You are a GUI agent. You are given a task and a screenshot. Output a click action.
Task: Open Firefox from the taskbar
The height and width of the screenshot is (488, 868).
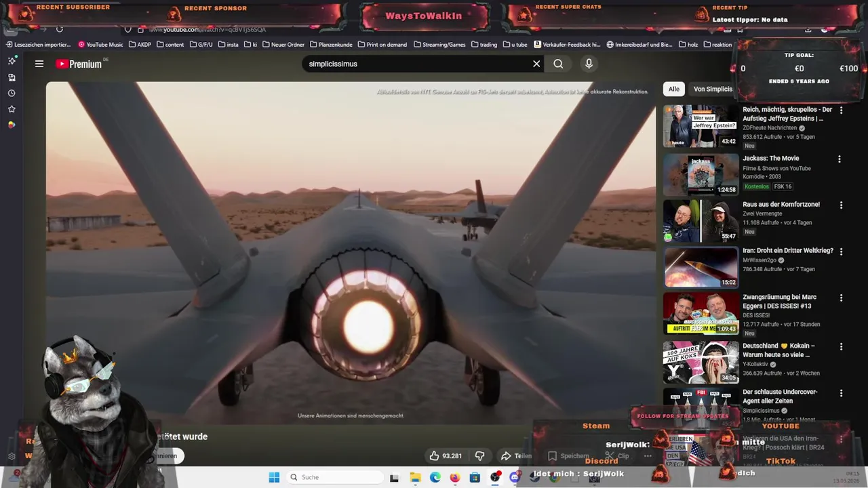[454, 477]
